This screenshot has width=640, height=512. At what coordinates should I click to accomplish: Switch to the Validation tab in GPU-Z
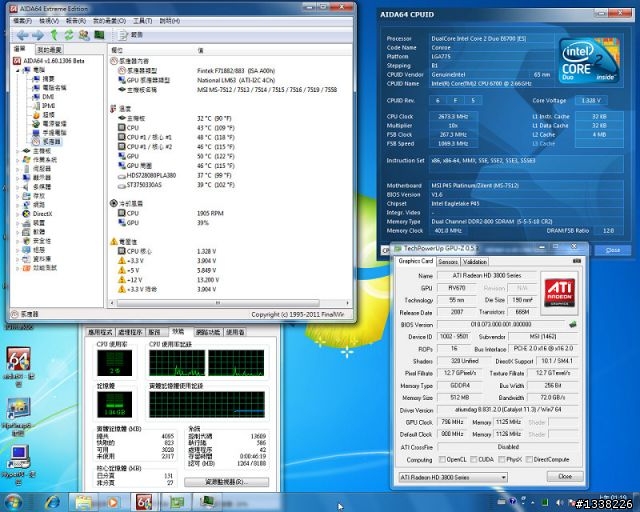click(x=474, y=262)
